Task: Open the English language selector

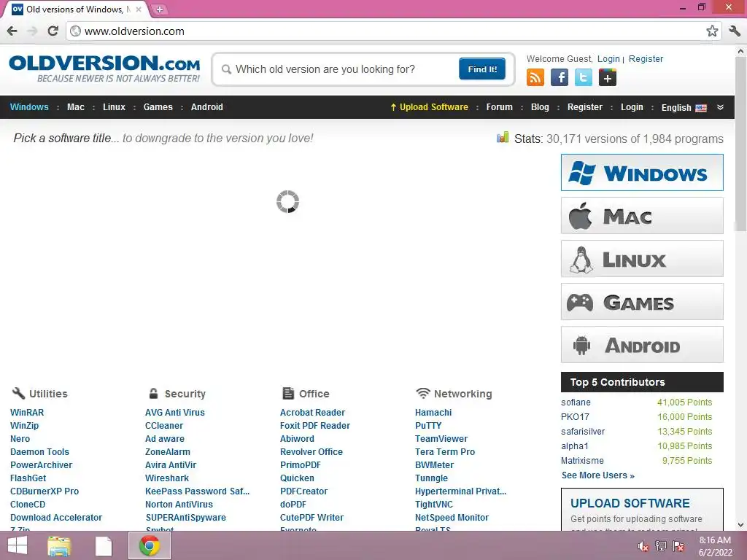Action: point(684,108)
